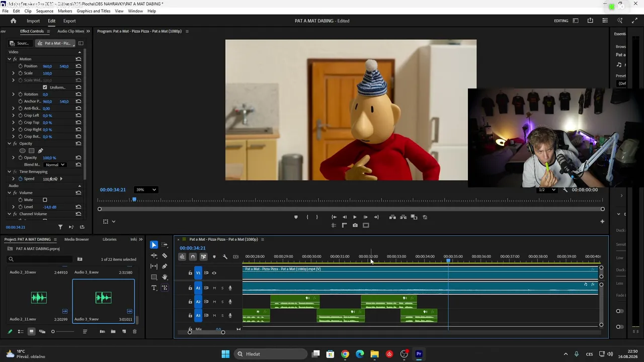Mute the A2 track
Image resolution: width=644 pixels, height=362 pixels.
coord(214,302)
